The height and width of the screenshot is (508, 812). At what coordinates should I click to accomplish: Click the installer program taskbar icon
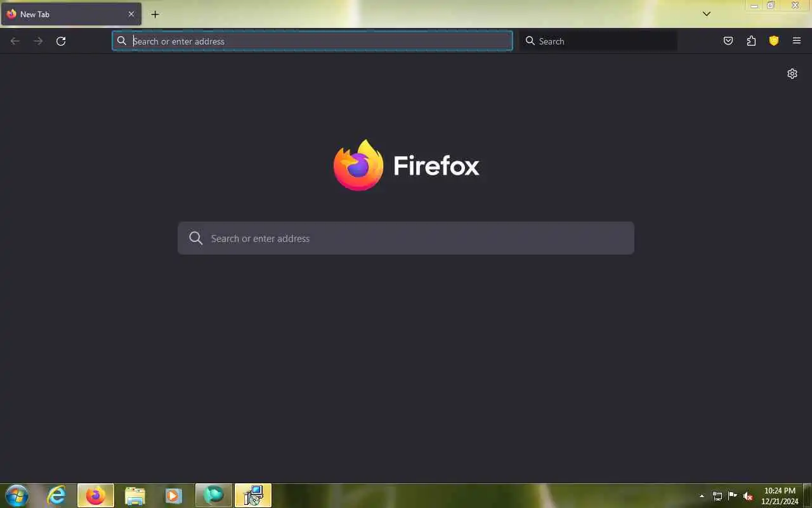(x=253, y=496)
